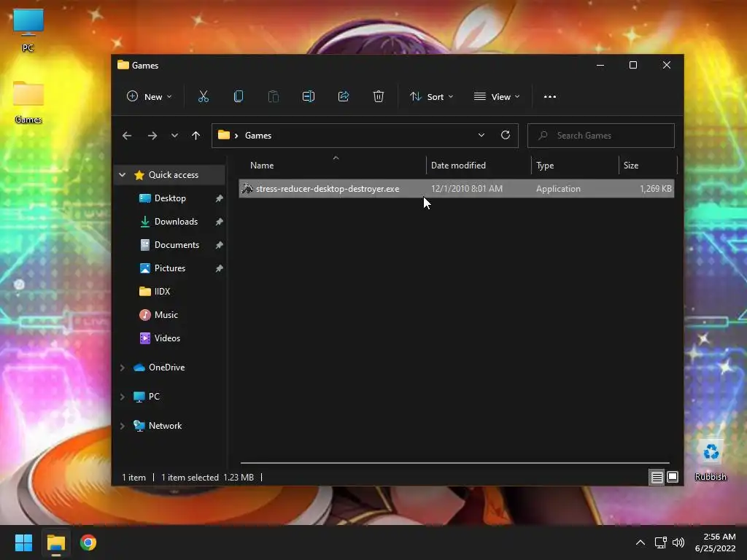Click the Paste clipboard icon
Screen dimensions: 747x560
click(x=274, y=97)
